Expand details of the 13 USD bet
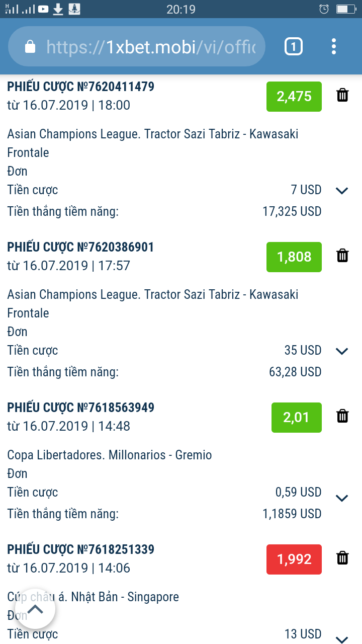Viewport: 362px width, 644px height. [x=342, y=639]
